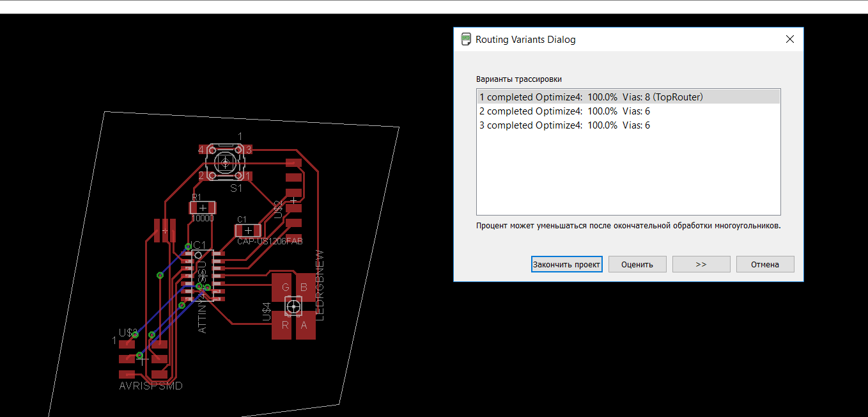Click the AVRISPSMD label text
Image resolution: width=868 pixels, height=417 pixels.
click(x=151, y=386)
